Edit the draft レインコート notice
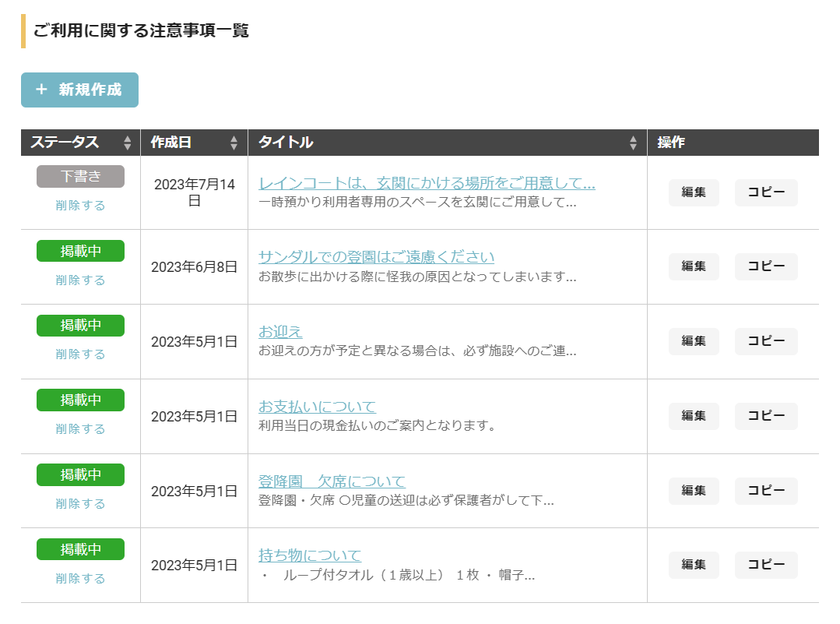 click(x=694, y=192)
